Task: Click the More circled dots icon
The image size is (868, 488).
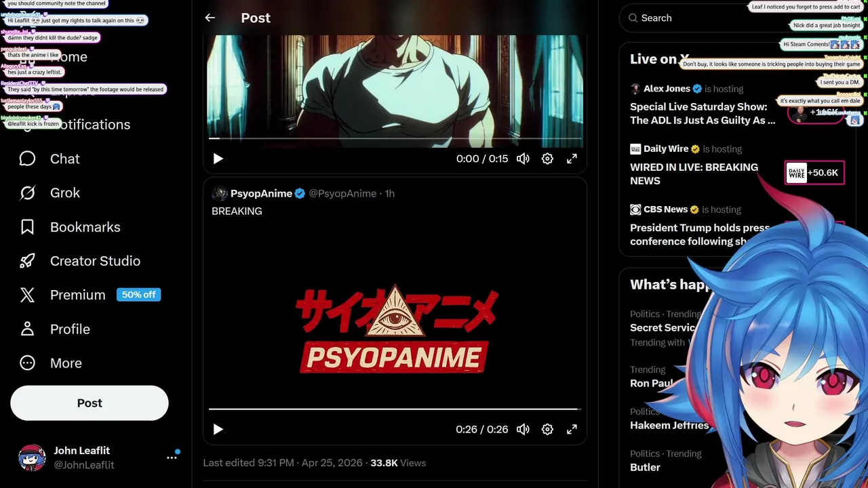Action: tap(27, 363)
